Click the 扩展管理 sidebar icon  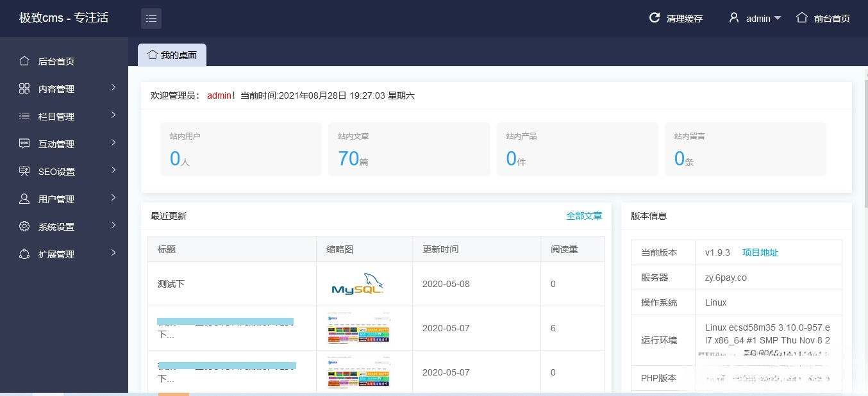pyautogui.click(x=24, y=254)
